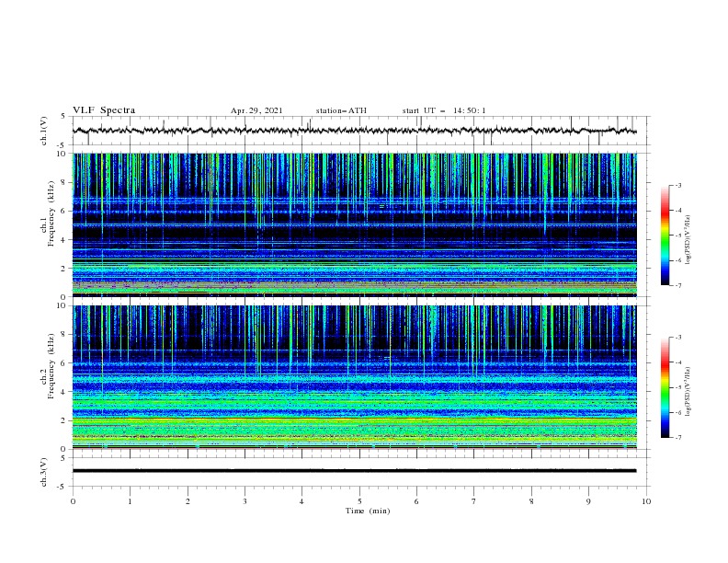Click the ch.2 frequency top tick "10"
The image size is (728, 563).
[x=63, y=305]
